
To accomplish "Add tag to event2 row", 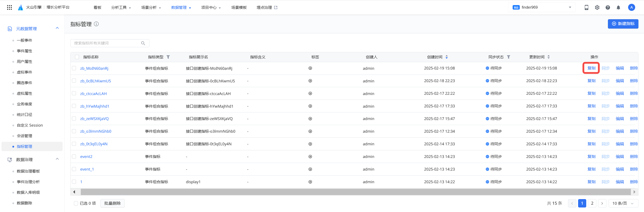I will click(x=310, y=157).
